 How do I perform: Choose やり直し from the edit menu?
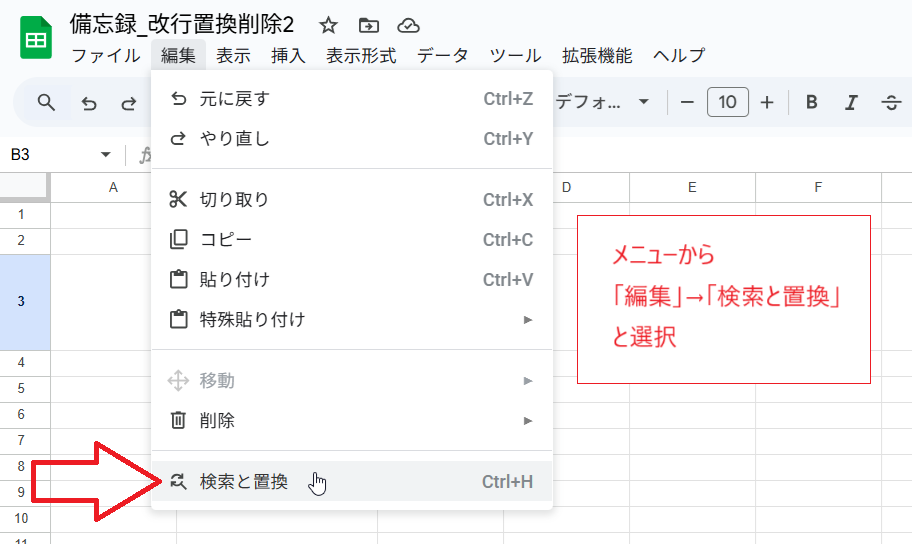352,138
